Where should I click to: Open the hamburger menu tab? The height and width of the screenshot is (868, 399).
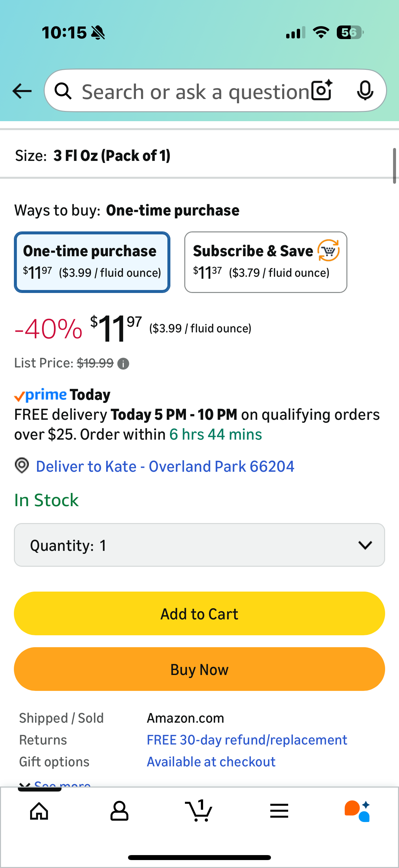click(279, 811)
